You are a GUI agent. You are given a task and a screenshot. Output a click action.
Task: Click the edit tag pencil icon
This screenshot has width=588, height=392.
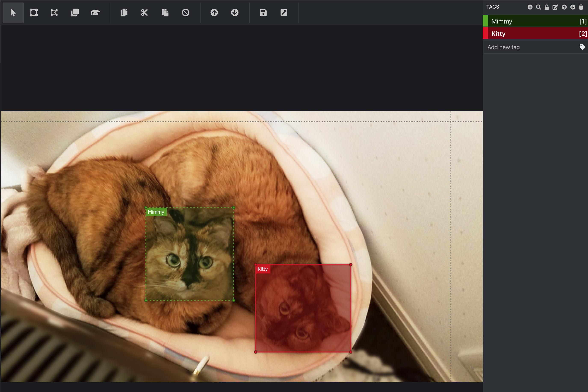click(555, 7)
